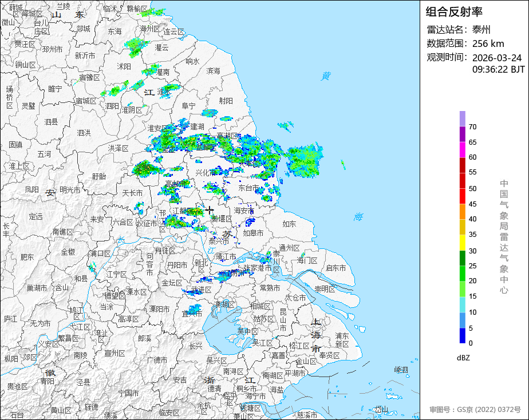Viewport: 529px width, 420px height.
Task: Select the 全椒 map label
Action: coord(68,252)
